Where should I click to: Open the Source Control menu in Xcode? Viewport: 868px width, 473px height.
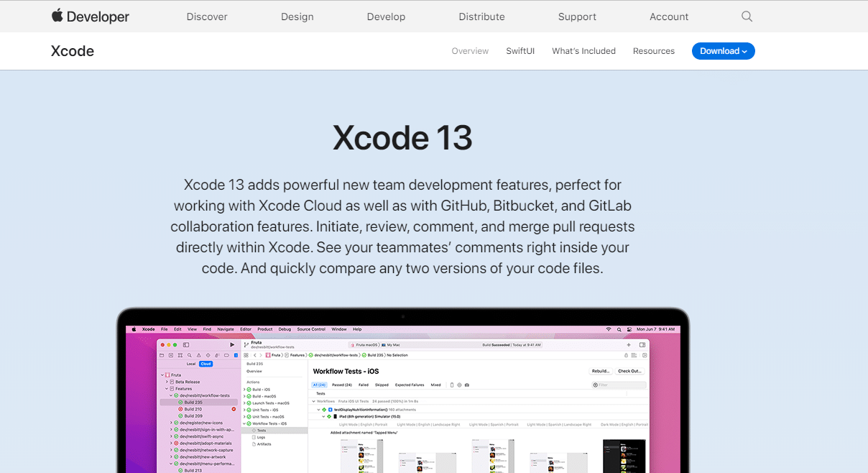coord(311,329)
